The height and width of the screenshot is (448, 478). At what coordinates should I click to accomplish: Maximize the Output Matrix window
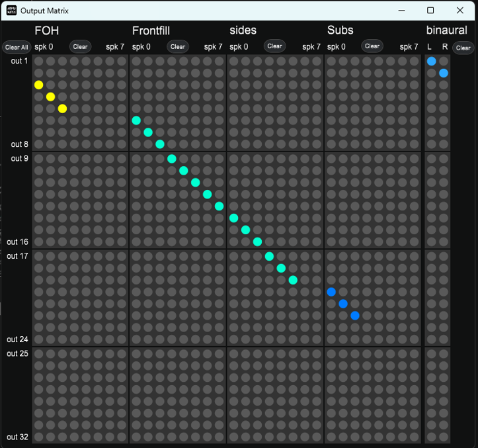click(x=430, y=11)
